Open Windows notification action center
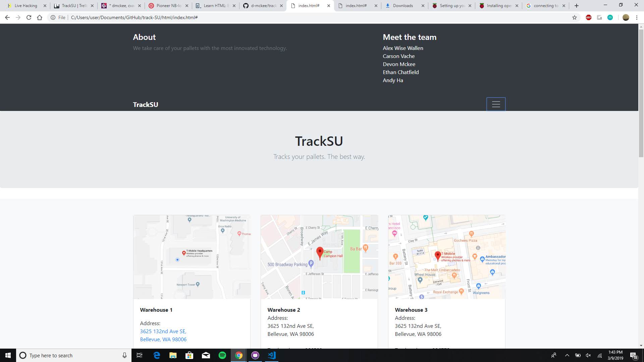The height and width of the screenshot is (362, 644). point(633,355)
